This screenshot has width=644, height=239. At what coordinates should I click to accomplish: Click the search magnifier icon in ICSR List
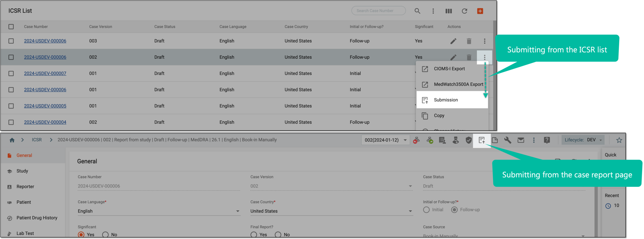tap(417, 11)
